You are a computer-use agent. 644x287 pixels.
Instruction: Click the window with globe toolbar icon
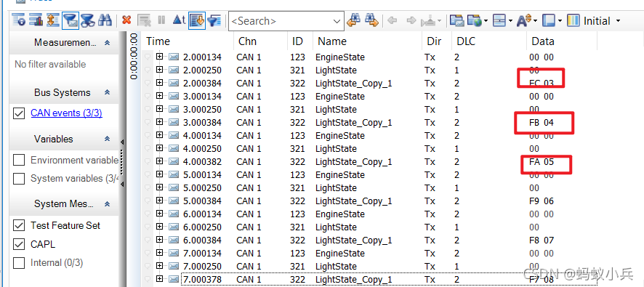point(475,20)
